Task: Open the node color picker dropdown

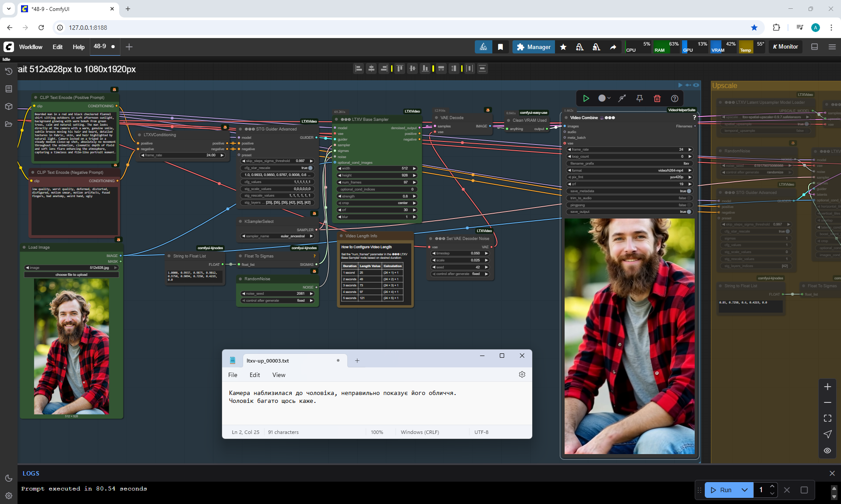Action: [x=604, y=99]
